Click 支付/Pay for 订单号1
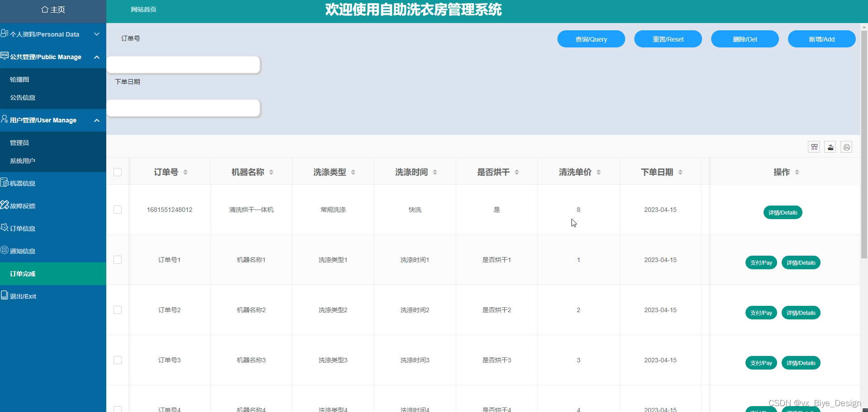868x412 pixels. (761, 262)
